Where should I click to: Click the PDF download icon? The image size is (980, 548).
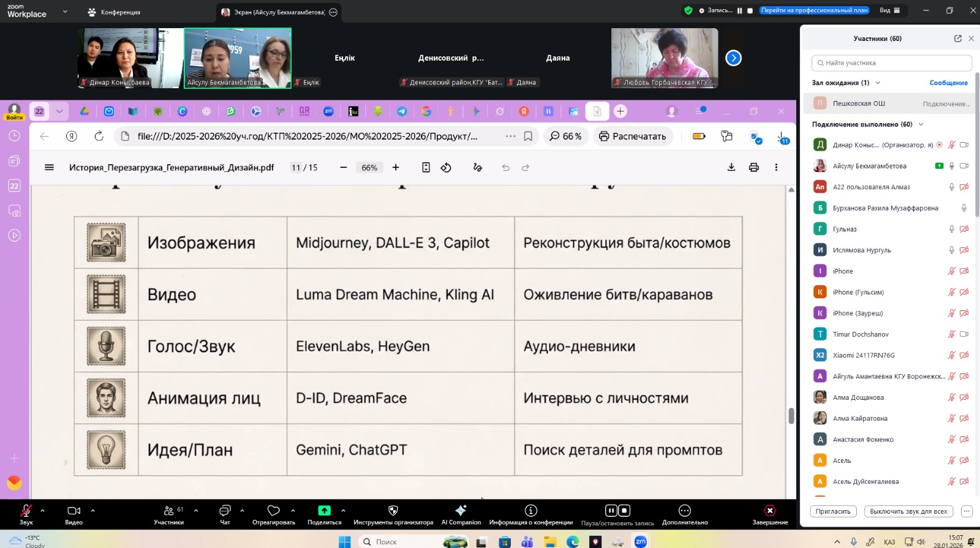pyautogui.click(x=731, y=167)
